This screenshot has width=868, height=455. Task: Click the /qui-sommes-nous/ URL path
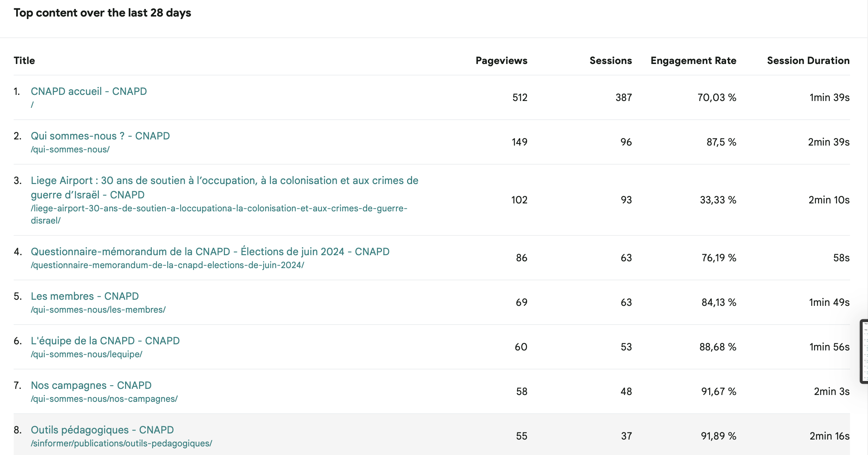point(70,150)
